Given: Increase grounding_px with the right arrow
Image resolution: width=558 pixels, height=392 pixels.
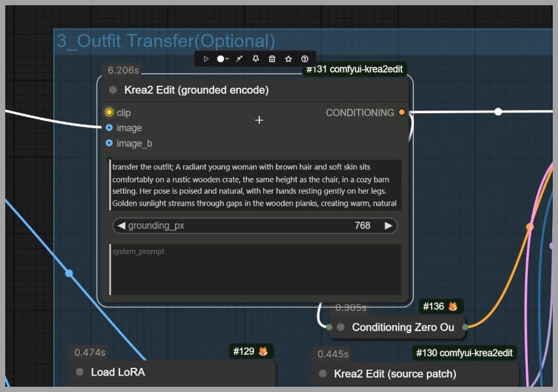Looking at the screenshot, I should (388, 226).
